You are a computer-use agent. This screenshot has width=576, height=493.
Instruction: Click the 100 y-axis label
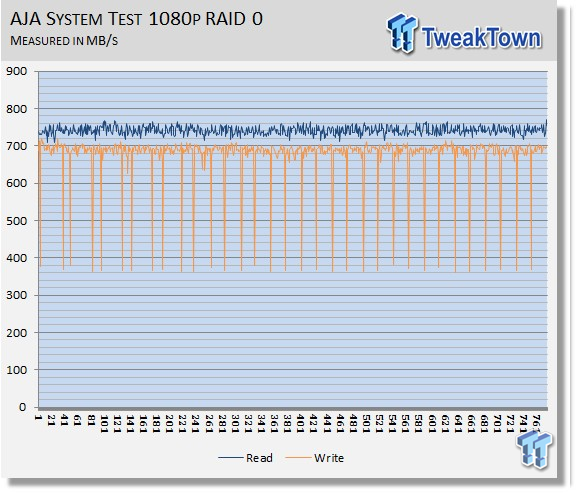(17, 370)
